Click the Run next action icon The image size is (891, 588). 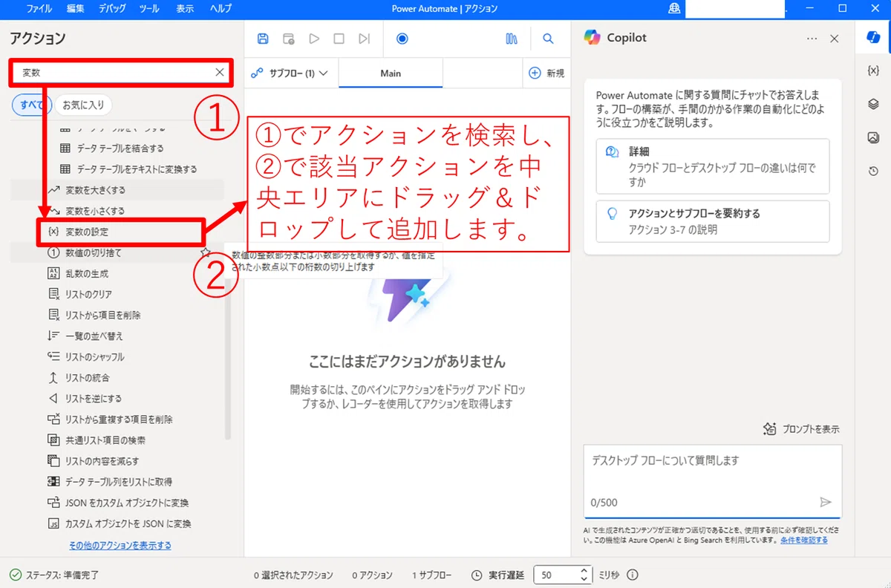364,39
